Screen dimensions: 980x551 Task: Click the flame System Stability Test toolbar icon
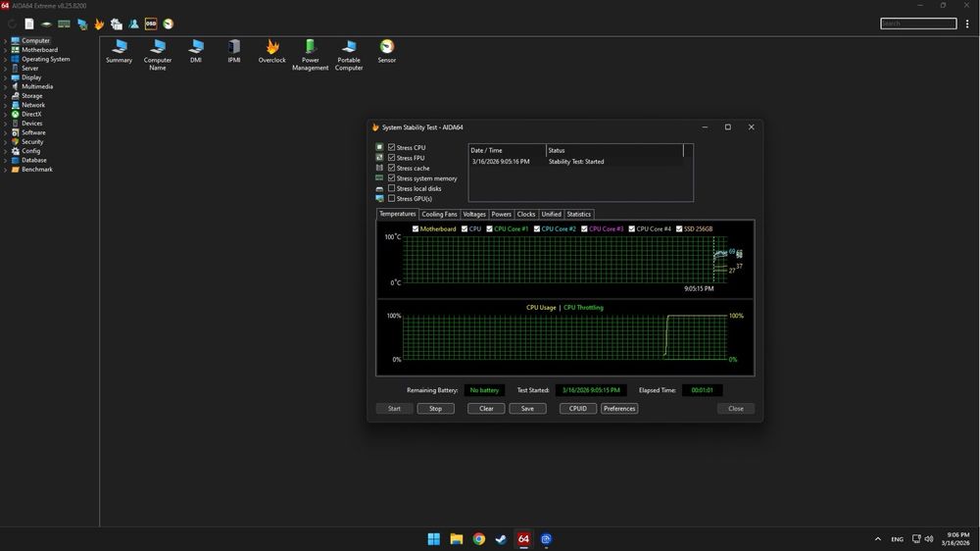click(x=99, y=24)
